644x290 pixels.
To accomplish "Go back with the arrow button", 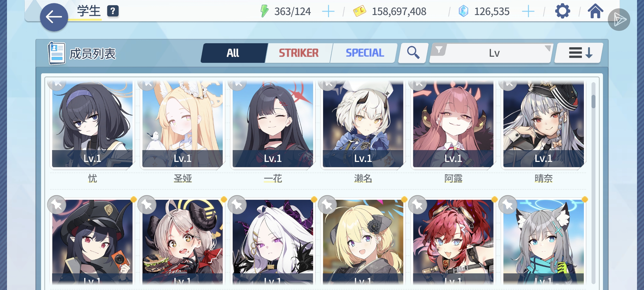I will click(54, 17).
